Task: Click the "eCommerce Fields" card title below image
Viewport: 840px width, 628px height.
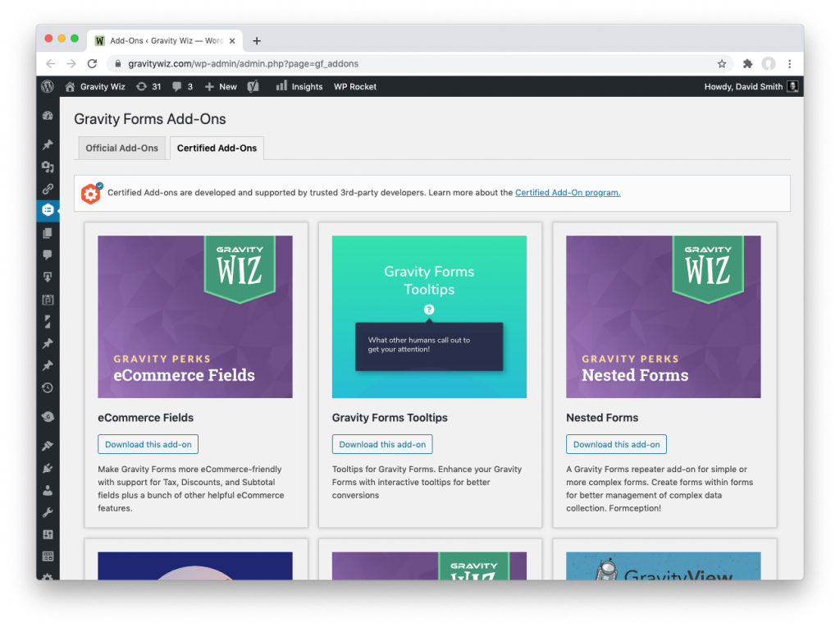Action: [146, 418]
